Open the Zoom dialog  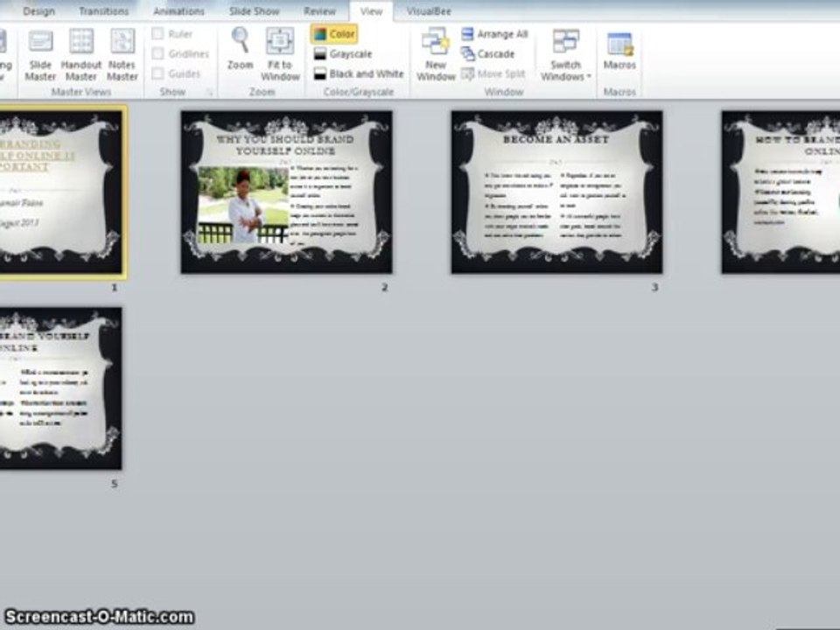point(240,49)
